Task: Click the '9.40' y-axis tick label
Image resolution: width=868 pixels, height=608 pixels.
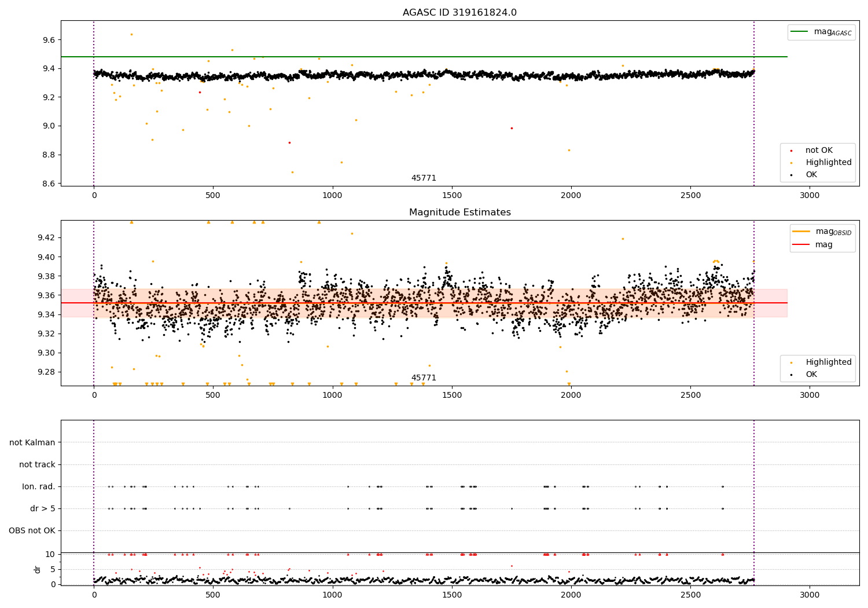Action: click(46, 257)
